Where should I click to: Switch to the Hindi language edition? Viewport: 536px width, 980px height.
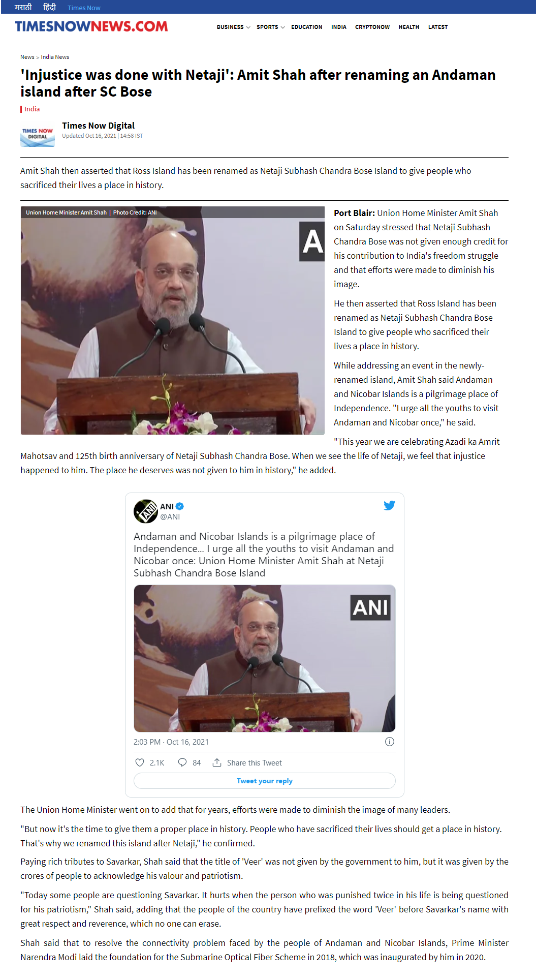[49, 7]
